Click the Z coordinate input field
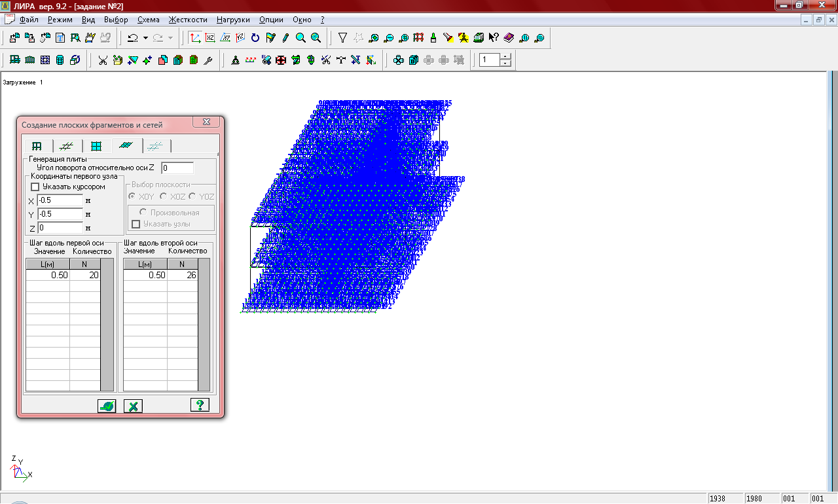The image size is (838, 504). pyautogui.click(x=60, y=228)
